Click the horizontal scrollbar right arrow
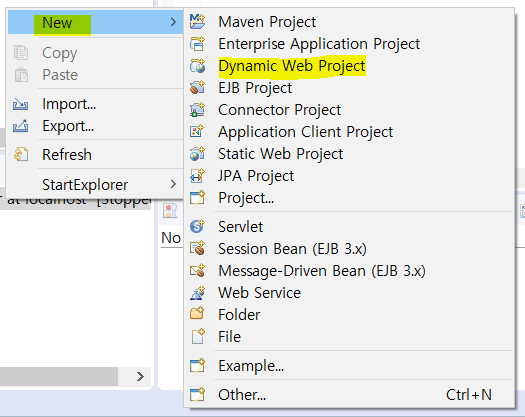The height and width of the screenshot is (417, 525). click(140, 376)
